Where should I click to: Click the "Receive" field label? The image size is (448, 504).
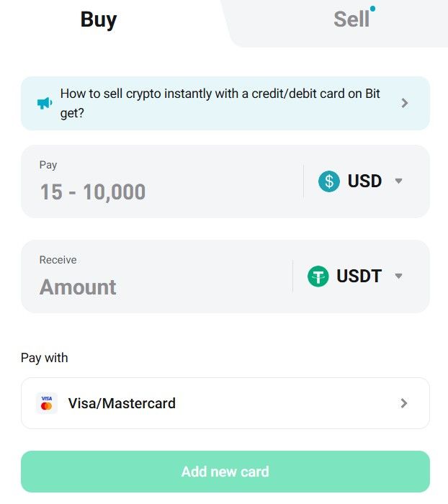(58, 260)
